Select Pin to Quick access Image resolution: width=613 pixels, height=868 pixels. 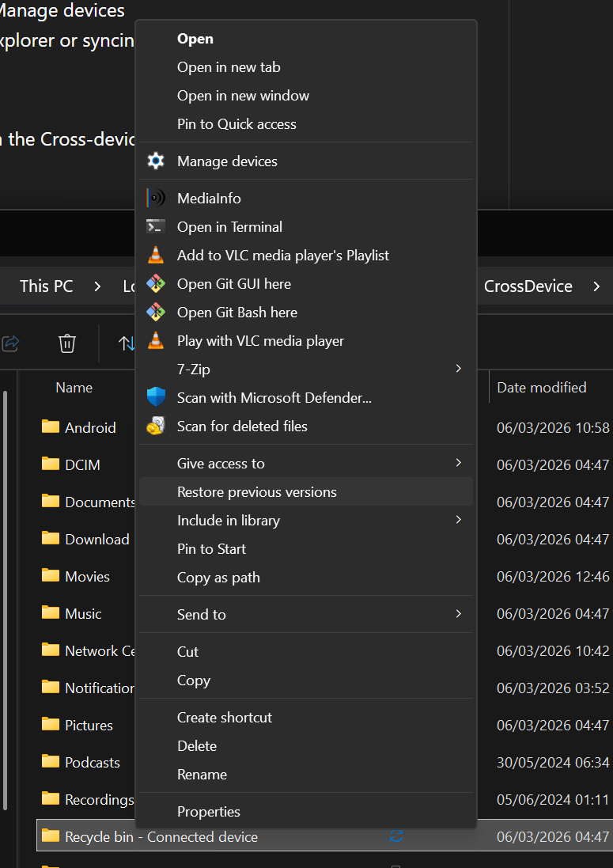tap(306, 124)
